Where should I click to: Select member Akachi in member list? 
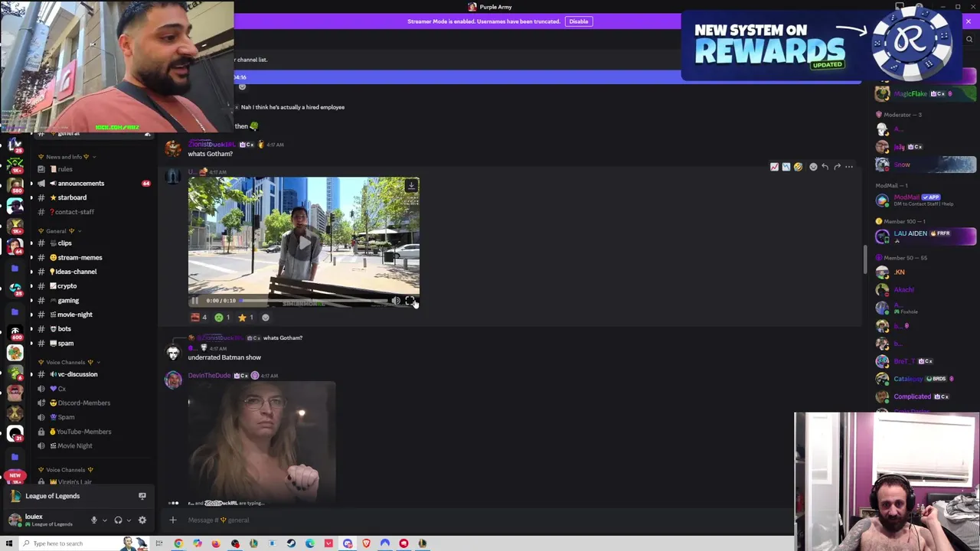pyautogui.click(x=926, y=290)
